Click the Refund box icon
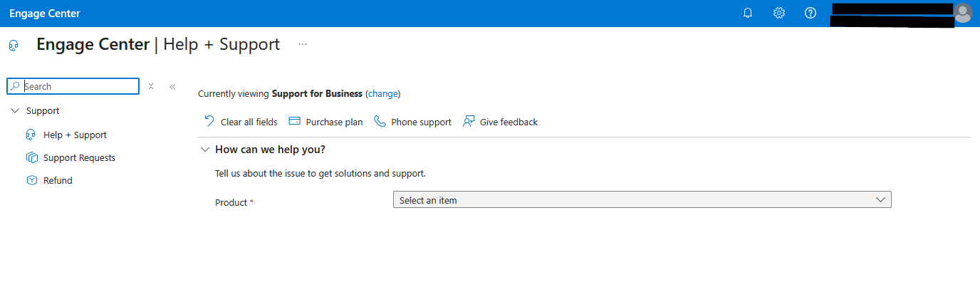980x287 pixels. [x=31, y=180]
